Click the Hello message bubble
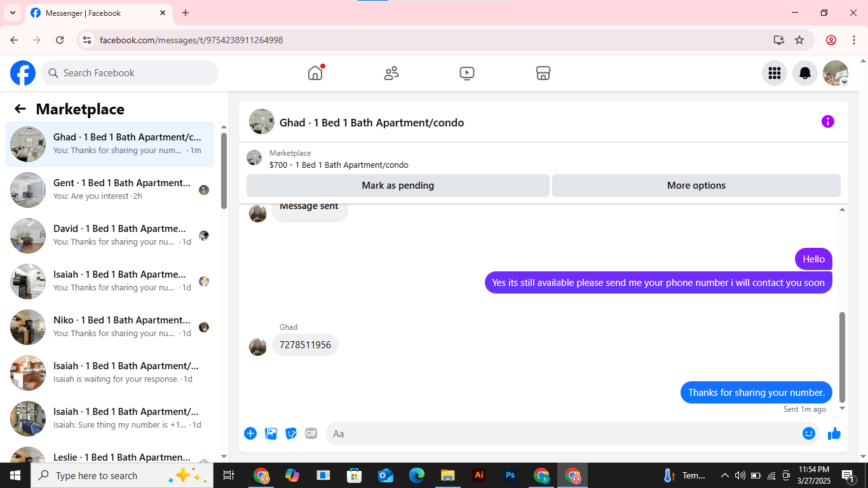The height and width of the screenshot is (488, 868). (x=813, y=259)
